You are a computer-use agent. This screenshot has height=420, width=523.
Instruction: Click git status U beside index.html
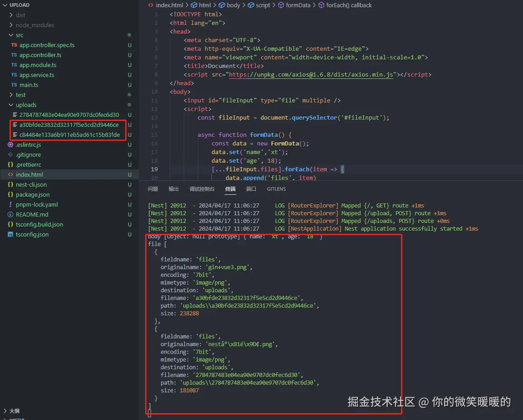pyautogui.click(x=129, y=174)
